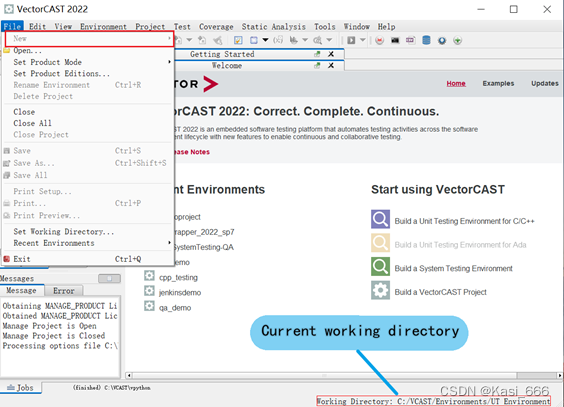Select Open... in the File menu
This screenshot has height=407, width=564.
click(88, 51)
